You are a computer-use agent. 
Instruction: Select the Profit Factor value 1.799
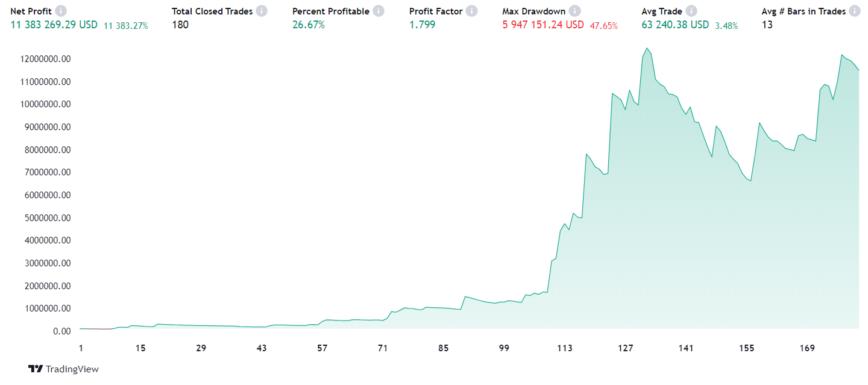[x=421, y=25]
